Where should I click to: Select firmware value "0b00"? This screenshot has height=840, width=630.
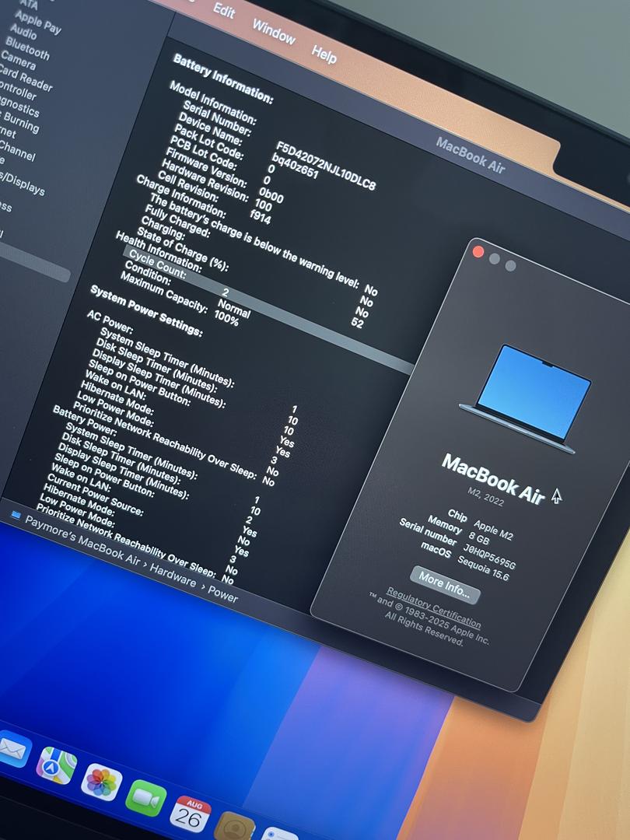[x=271, y=195]
